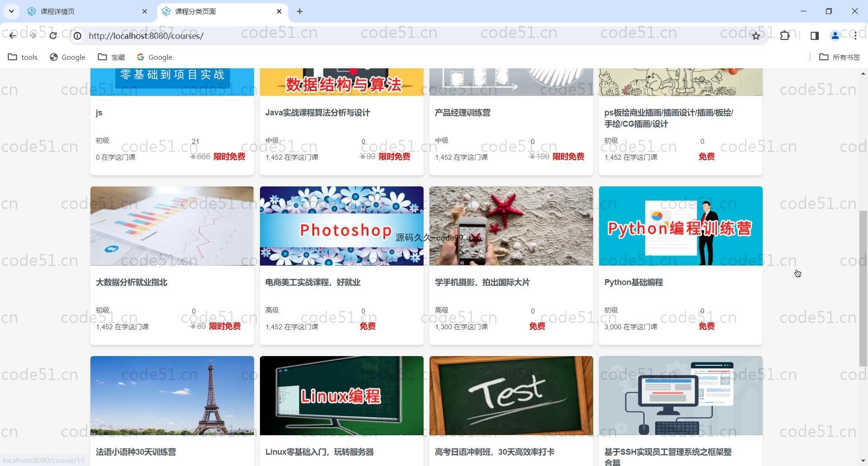Screen dimensions: 868x466
Task: Click ¥666 price on js card
Action: point(200,157)
